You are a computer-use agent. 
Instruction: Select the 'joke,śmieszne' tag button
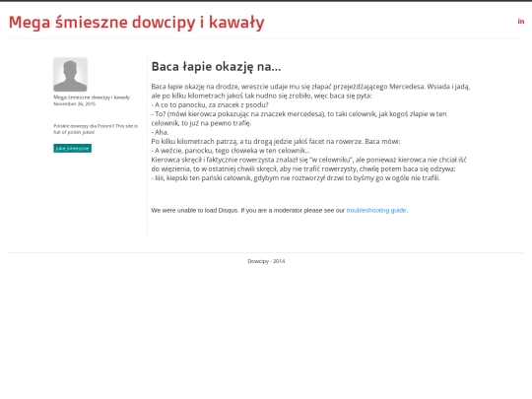click(72, 148)
